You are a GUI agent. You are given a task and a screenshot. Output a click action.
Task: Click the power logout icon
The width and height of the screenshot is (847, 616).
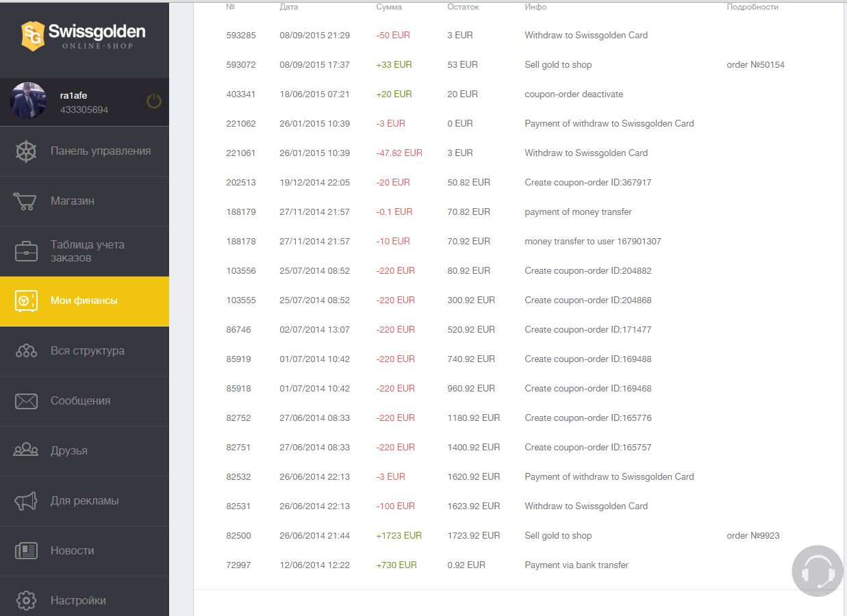[x=154, y=101]
